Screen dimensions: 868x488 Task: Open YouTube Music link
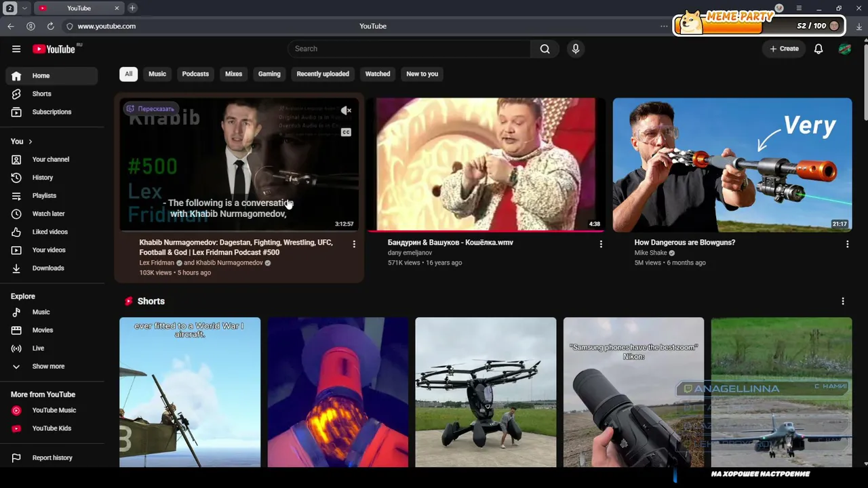point(52,410)
